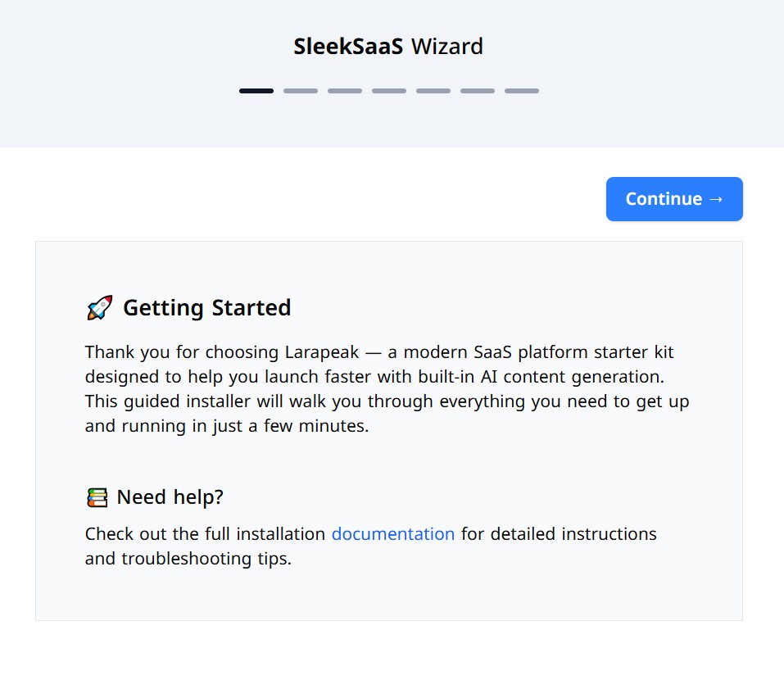This screenshot has width=784, height=698.
Task: Click the SleekSaaS Wizard title
Action: pos(388,47)
